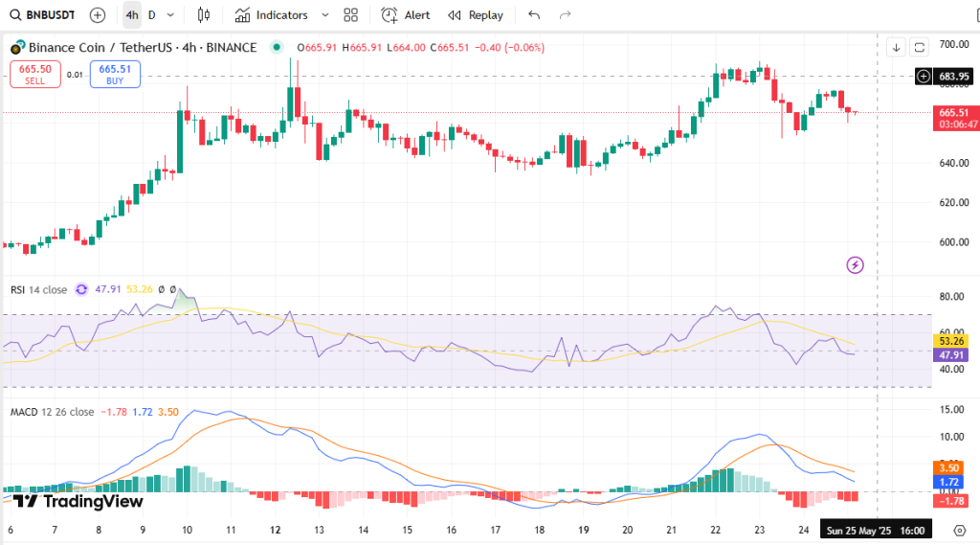This screenshot has width=980, height=545.
Task: Create a new price Alert
Action: pyautogui.click(x=406, y=15)
